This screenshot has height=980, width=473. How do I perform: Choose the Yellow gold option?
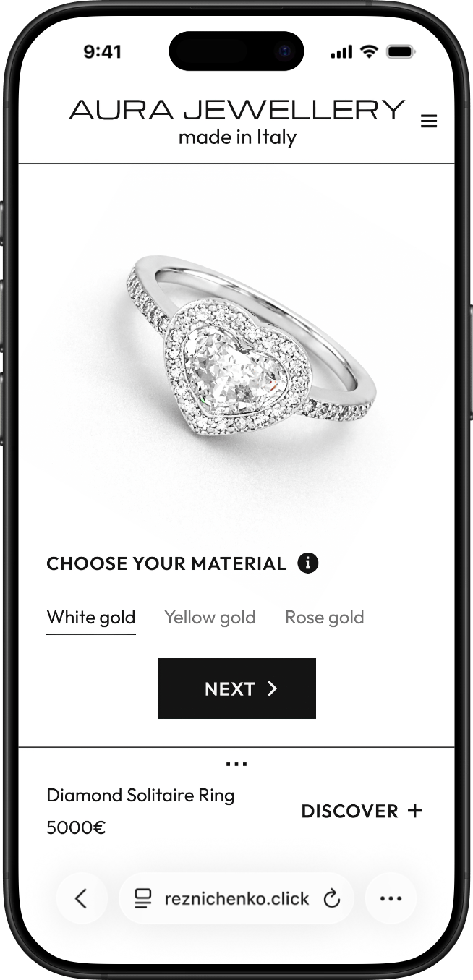(x=210, y=618)
